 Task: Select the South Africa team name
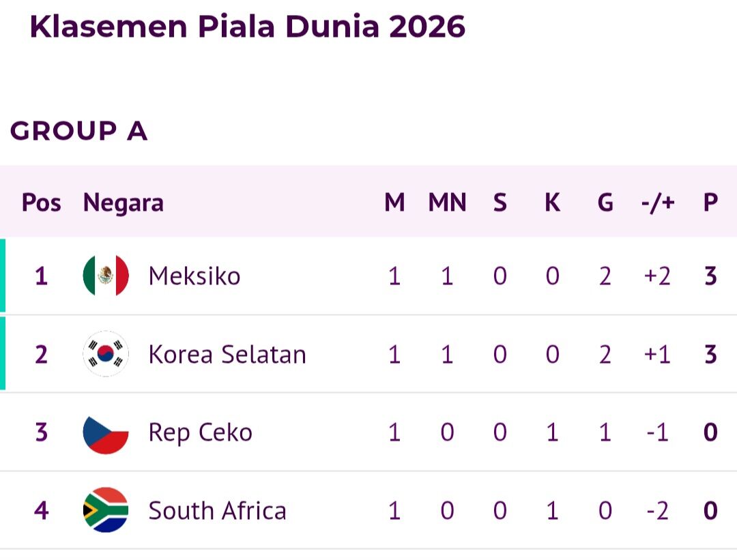click(217, 511)
